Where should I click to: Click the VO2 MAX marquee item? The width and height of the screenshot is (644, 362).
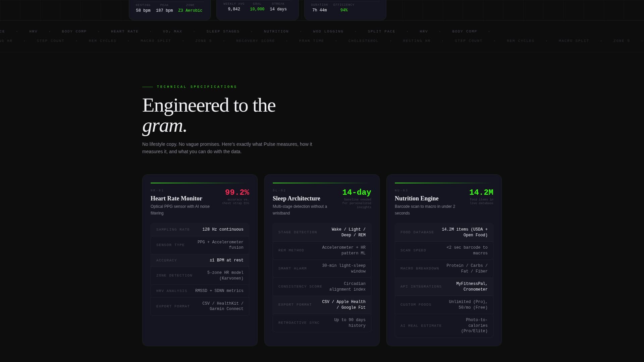tap(172, 32)
